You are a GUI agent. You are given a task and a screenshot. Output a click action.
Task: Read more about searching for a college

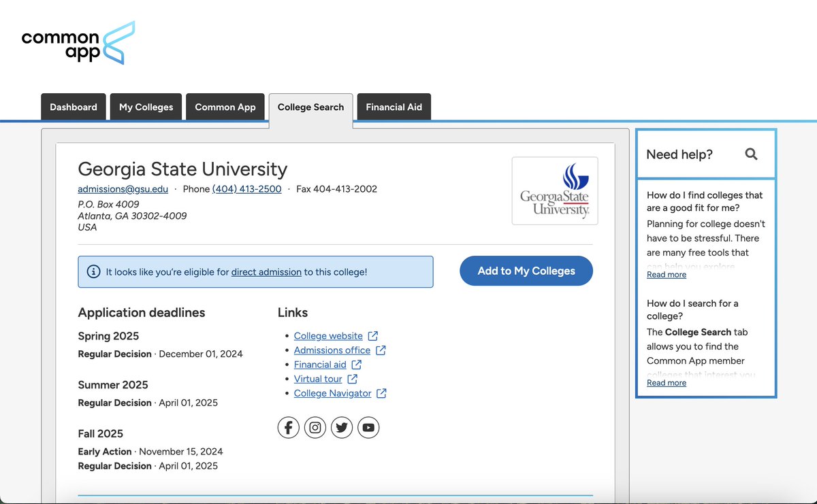point(667,383)
